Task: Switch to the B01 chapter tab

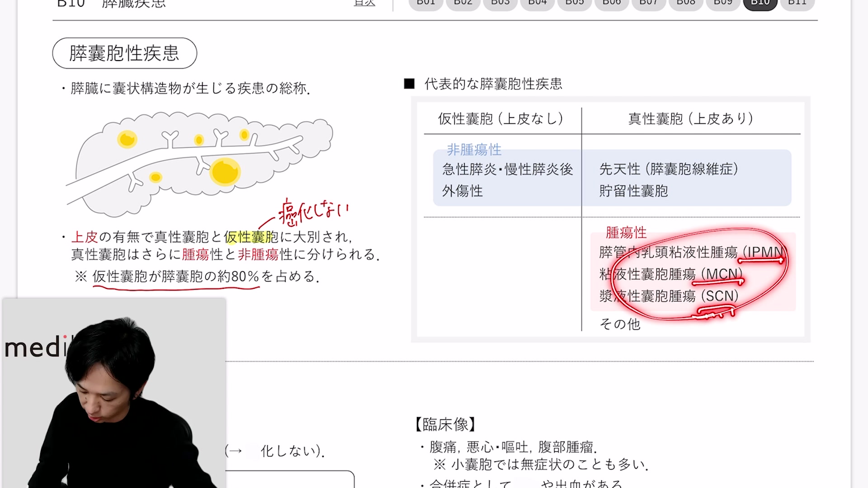Action: (425, 4)
